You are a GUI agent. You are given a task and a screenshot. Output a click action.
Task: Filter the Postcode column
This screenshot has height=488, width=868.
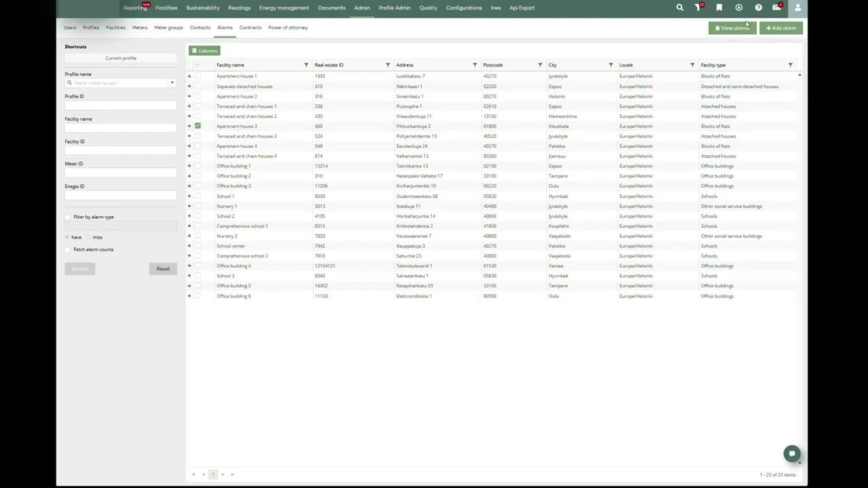click(x=540, y=65)
